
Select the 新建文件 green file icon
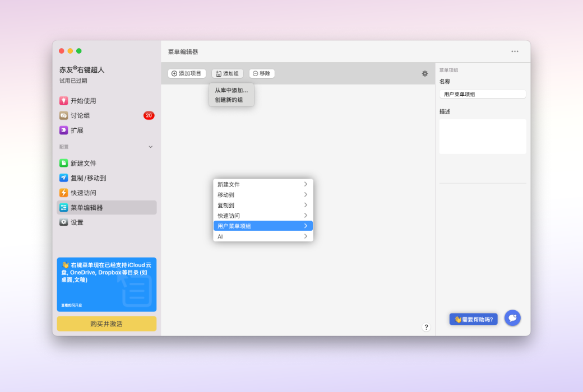[63, 163]
